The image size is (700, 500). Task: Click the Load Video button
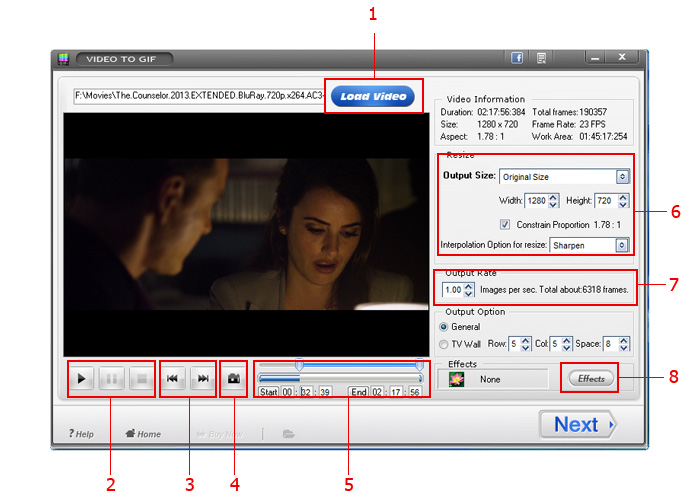point(373,97)
